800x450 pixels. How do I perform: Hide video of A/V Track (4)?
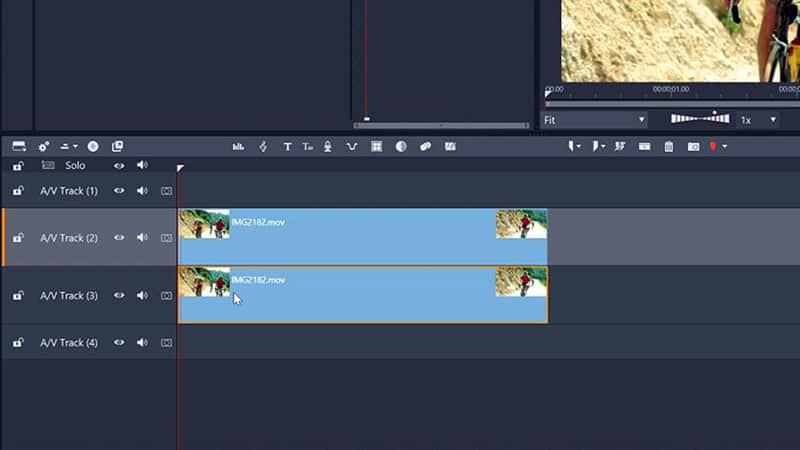(x=119, y=343)
